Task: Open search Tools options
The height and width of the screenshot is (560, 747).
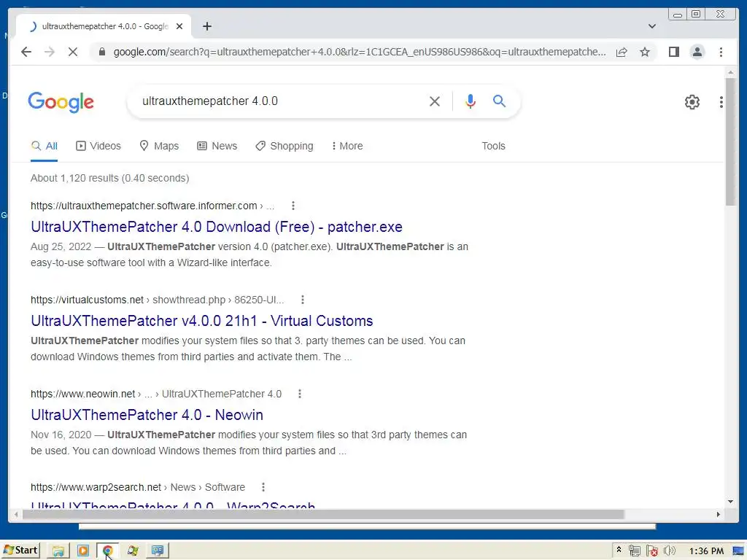Action: coord(493,146)
